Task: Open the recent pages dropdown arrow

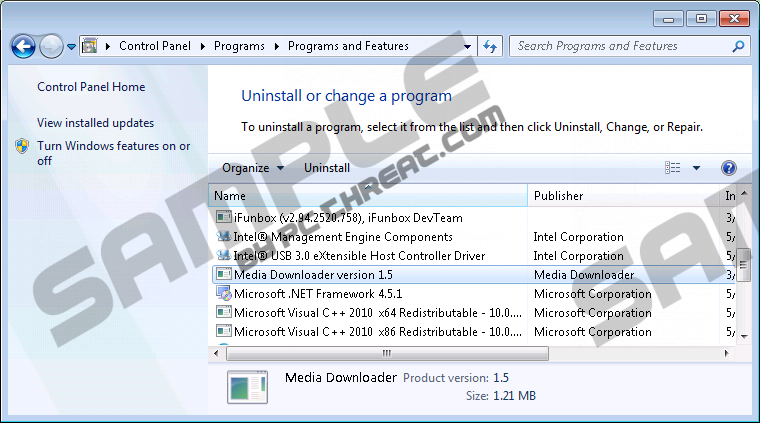Action: coord(72,46)
